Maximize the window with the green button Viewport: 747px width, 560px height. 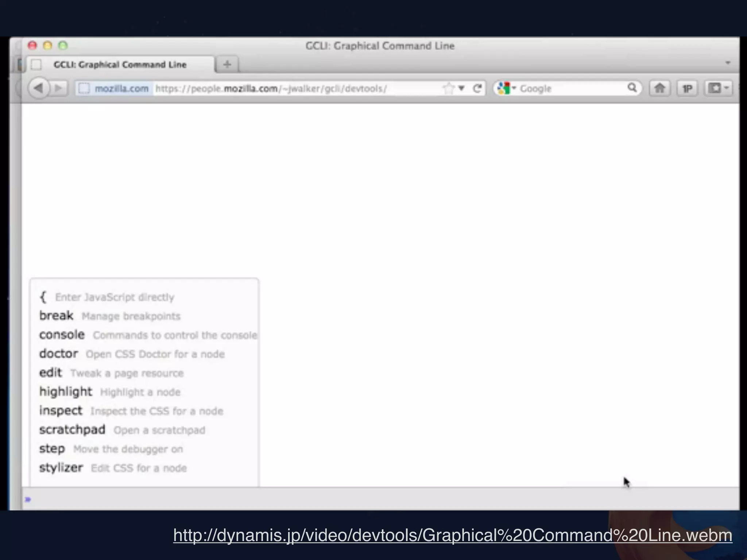pos(63,45)
